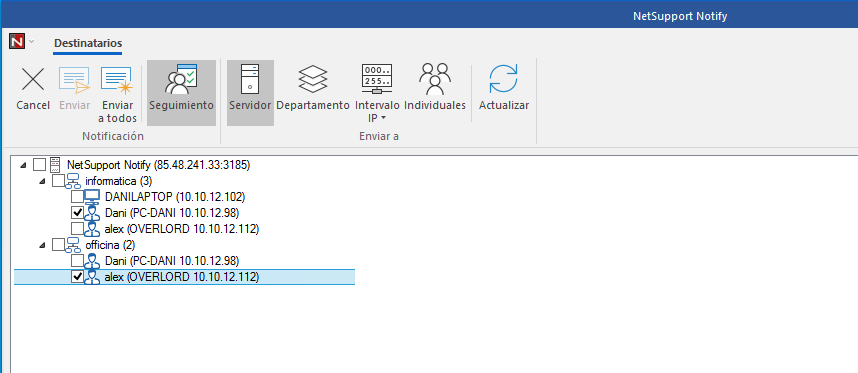
Task: Select highlighted 'alex (OVERLORD 10.10.12.112)' text
Action: (x=182, y=277)
